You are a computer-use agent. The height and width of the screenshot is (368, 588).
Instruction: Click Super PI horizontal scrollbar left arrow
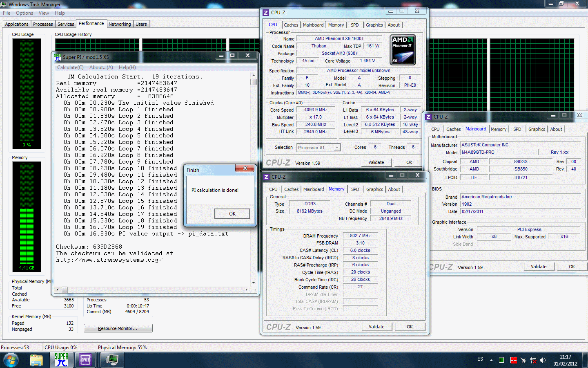[58, 289]
